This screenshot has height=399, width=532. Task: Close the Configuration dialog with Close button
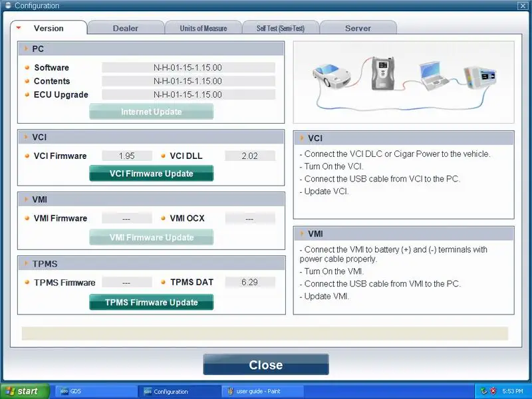tap(266, 364)
